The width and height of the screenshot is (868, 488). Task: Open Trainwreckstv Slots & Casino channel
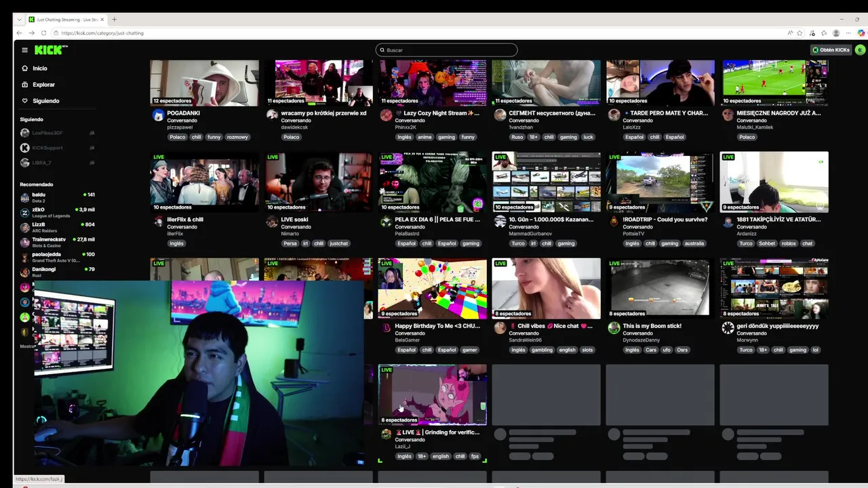point(58,242)
